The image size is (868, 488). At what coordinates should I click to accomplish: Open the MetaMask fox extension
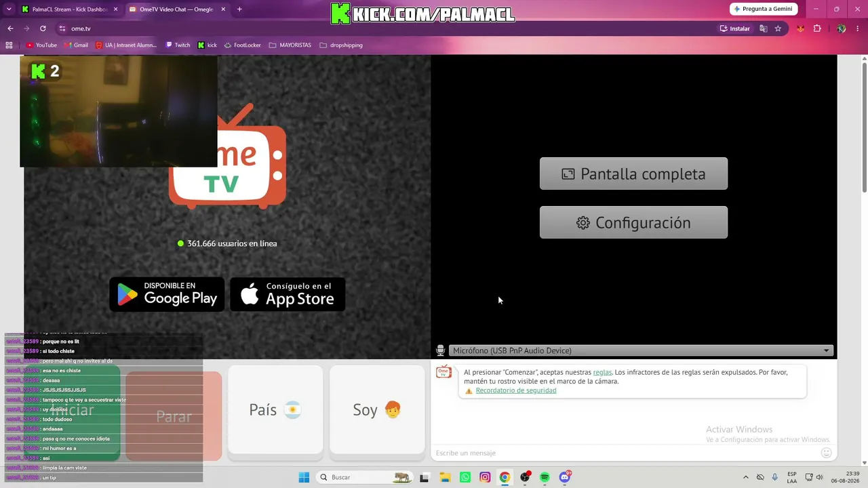click(801, 28)
